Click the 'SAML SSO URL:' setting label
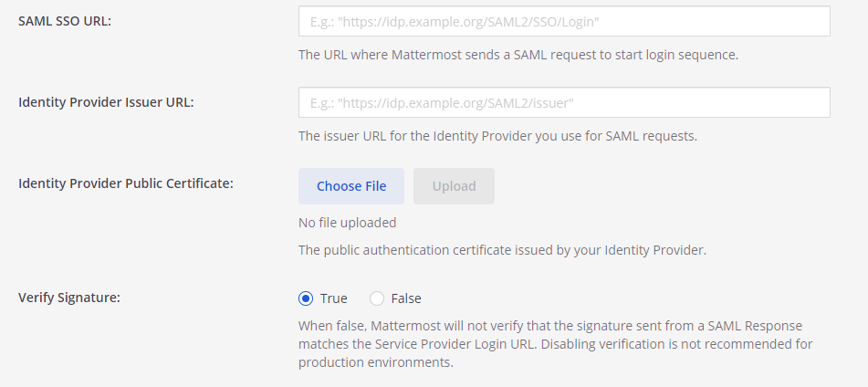 click(65, 21)
